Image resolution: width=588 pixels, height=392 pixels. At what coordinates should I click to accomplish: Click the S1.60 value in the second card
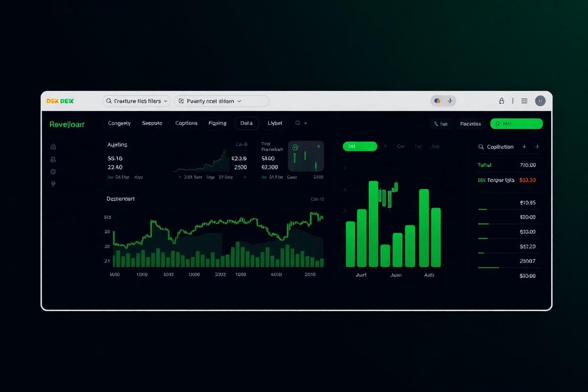pyautogui.click(x=268, y=159)
